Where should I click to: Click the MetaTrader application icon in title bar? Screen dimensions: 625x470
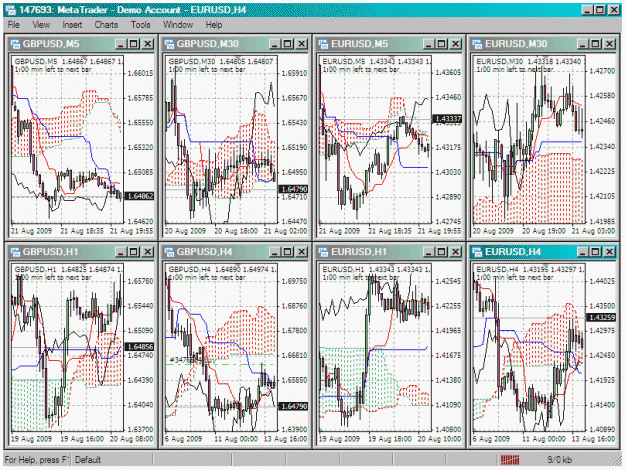[11, 10]
